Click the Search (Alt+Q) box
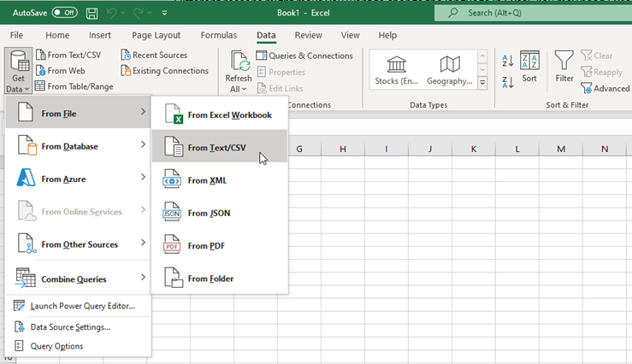The width and height of the screenshot is (632, 364). tap(533, 13)
